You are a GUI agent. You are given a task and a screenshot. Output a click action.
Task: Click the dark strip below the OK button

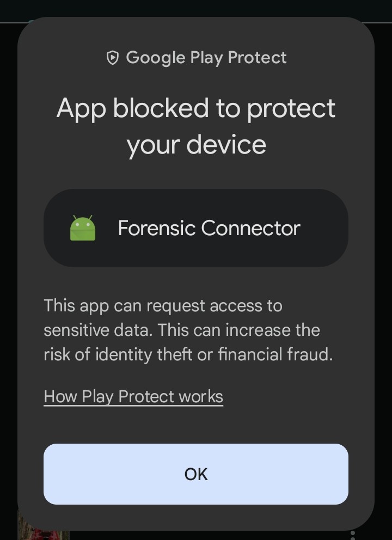[x=196, y=517]
